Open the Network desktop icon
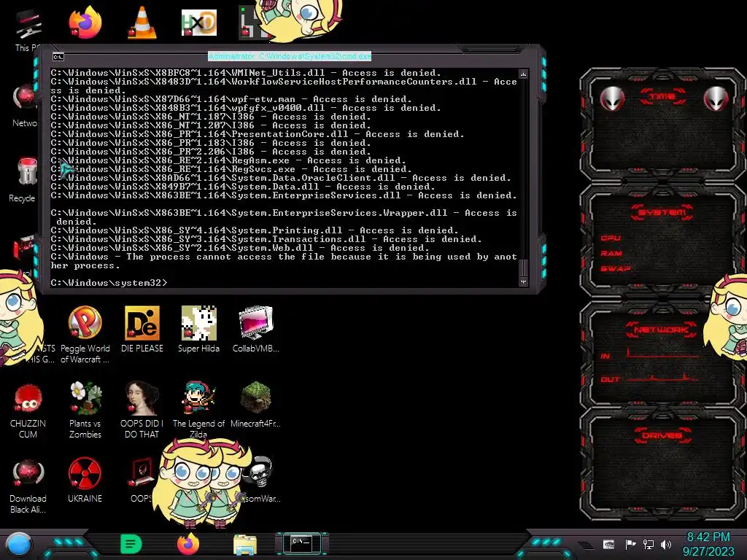 [x=25, y=106]
